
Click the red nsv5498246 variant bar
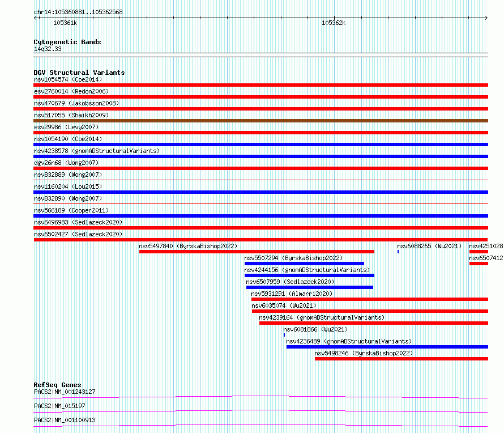coord(402,359)
